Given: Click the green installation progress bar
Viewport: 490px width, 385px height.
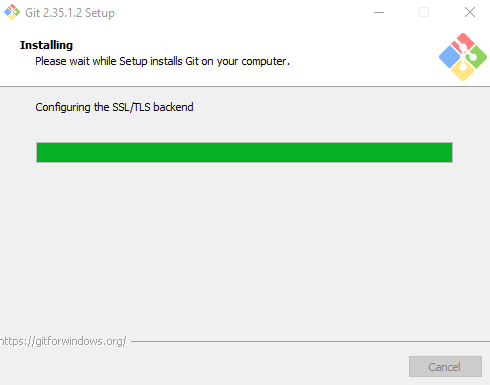Looking at the screenshot, I should coord(244,152).
